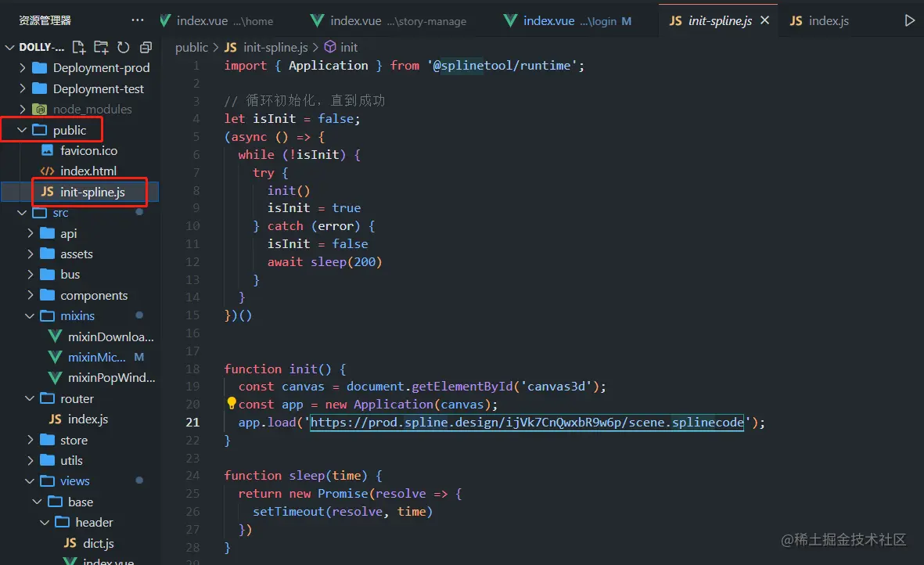Switch to the index.js editor tab

click(820, 20)
